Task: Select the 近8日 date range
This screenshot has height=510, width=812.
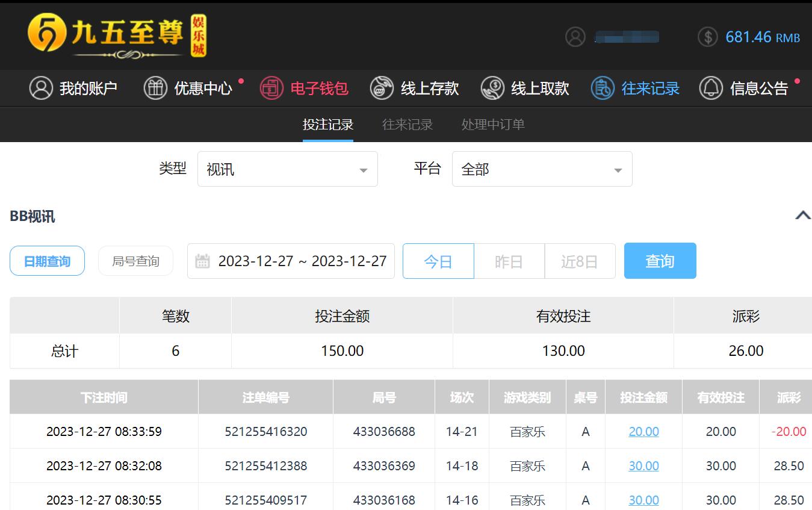Action: click(580, 261)
